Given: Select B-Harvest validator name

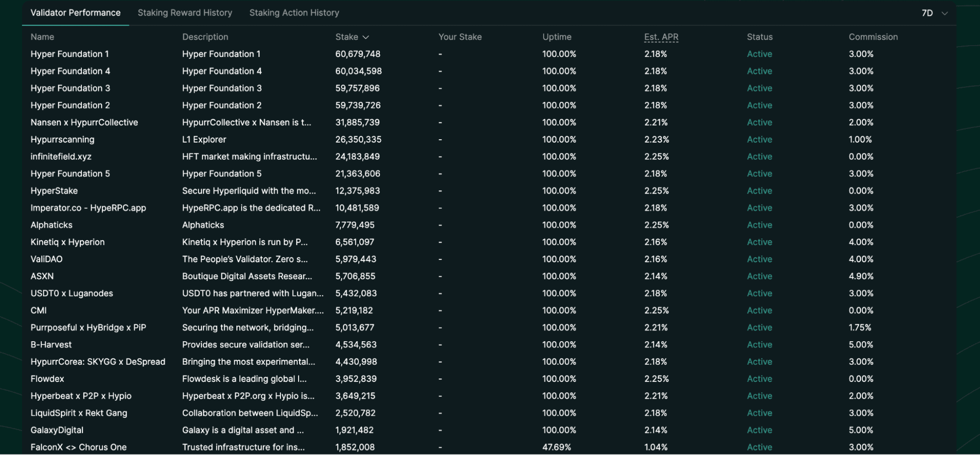Looking at the screenshot, I should pos(51,345).
